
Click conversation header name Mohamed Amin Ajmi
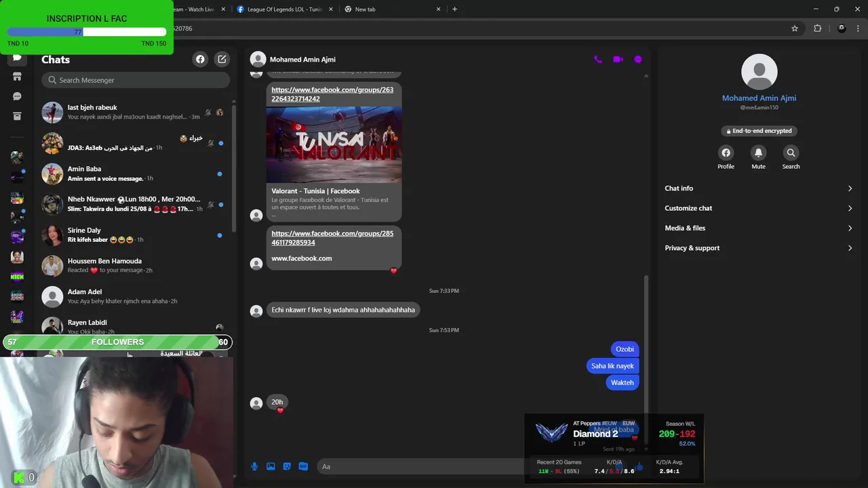point(302,60)
